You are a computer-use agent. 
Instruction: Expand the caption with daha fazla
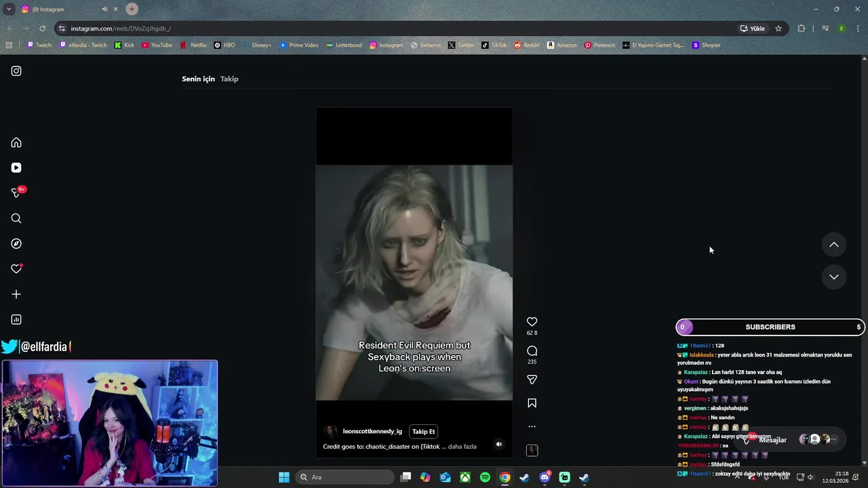pyautogui.click(x=462, y=447)
